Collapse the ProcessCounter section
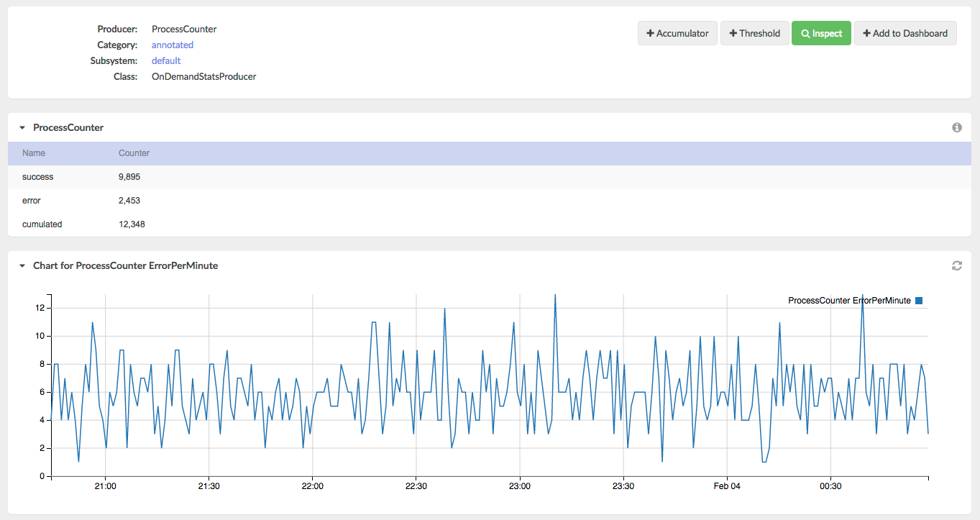Screen dimensions: 980x520 22,127
